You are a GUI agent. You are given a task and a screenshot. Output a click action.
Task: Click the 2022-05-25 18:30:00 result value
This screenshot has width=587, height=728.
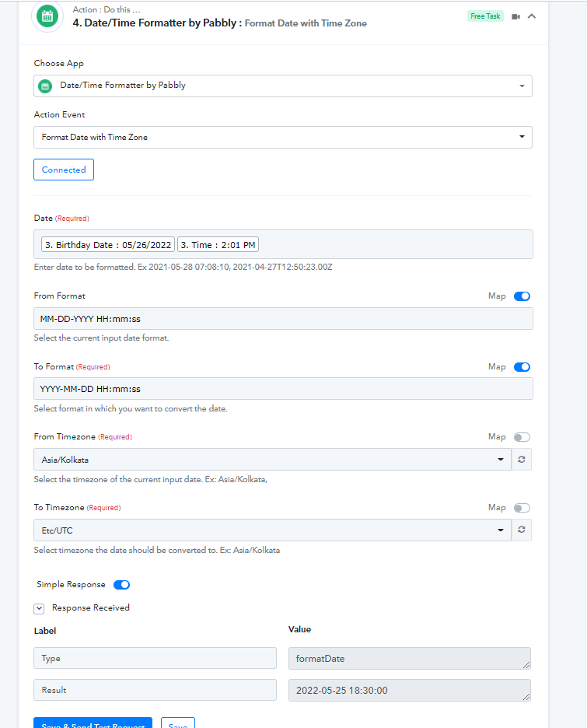coord(409,690)
